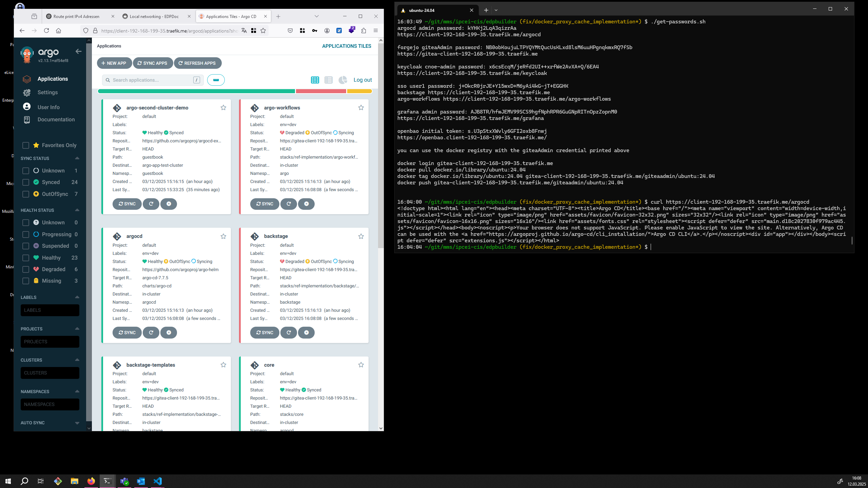Open Outlook from the taskbar
This screenshot has width=868, height=488.
tap(141, 481)
